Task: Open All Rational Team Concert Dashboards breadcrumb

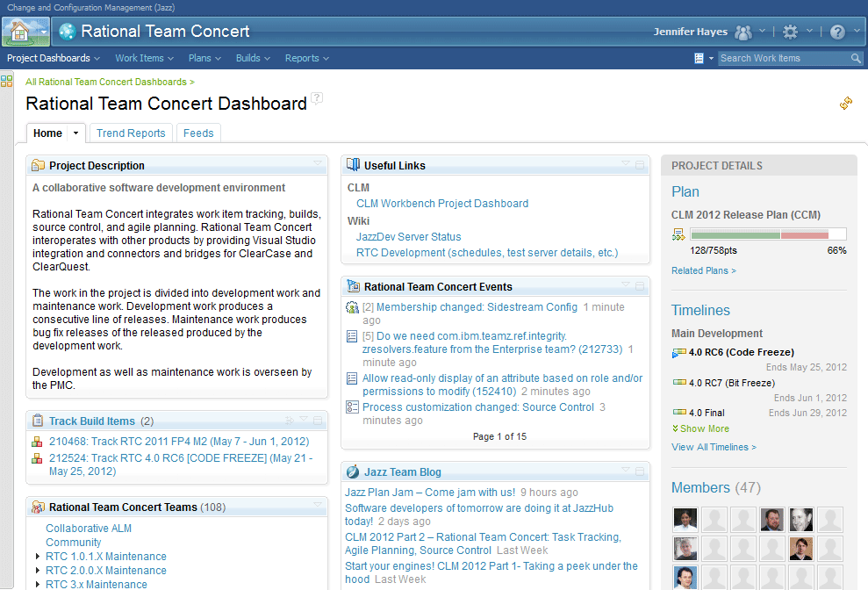Action: (110, 82)
